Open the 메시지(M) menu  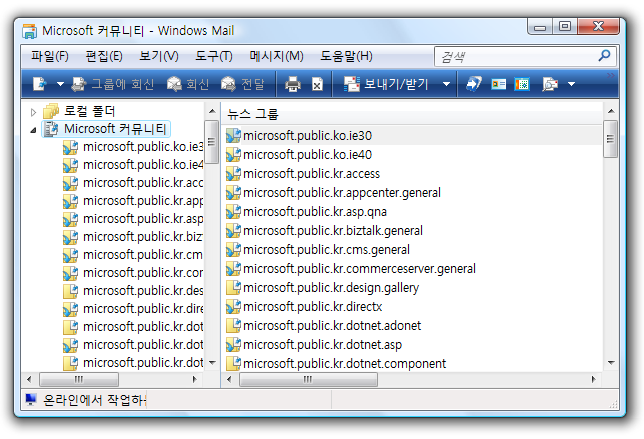276,56
